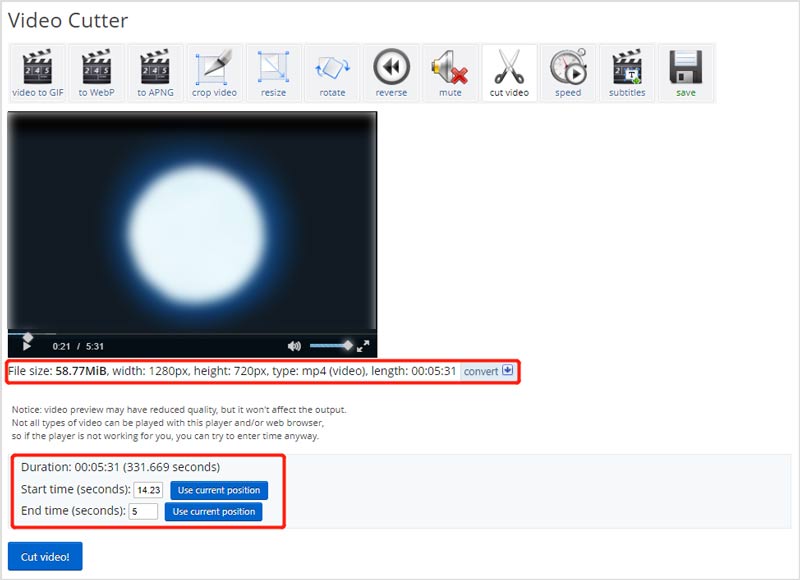The width and height of the screenshot is (800, 580).
Task: Click the Start time seconds input field
Action: coord(148,490)
